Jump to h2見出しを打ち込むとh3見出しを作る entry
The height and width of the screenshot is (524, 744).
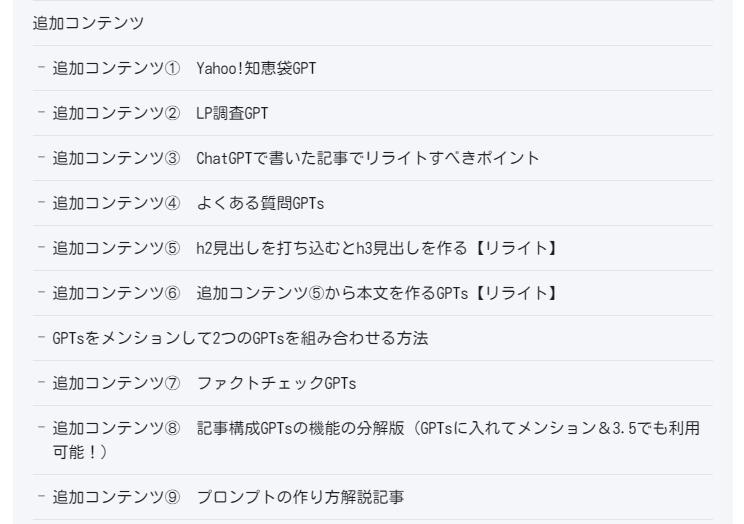pos(332,248)
